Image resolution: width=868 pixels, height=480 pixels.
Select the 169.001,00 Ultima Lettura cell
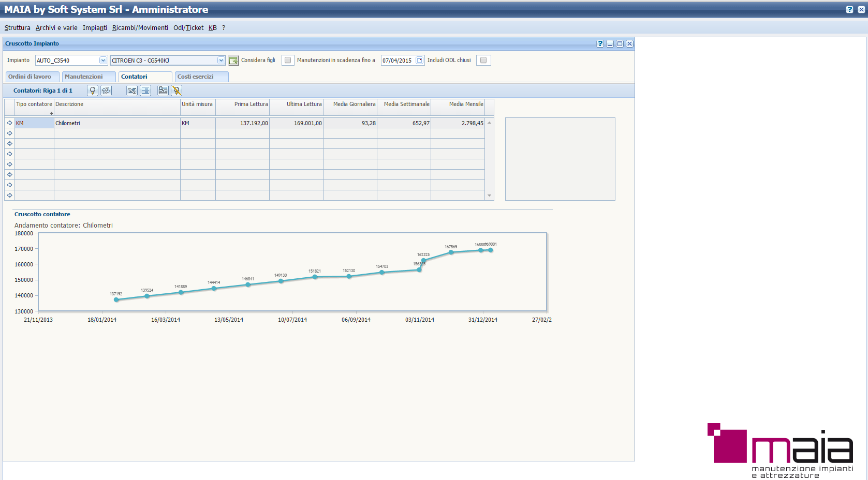pyautogui.click(x=296, y=123)
